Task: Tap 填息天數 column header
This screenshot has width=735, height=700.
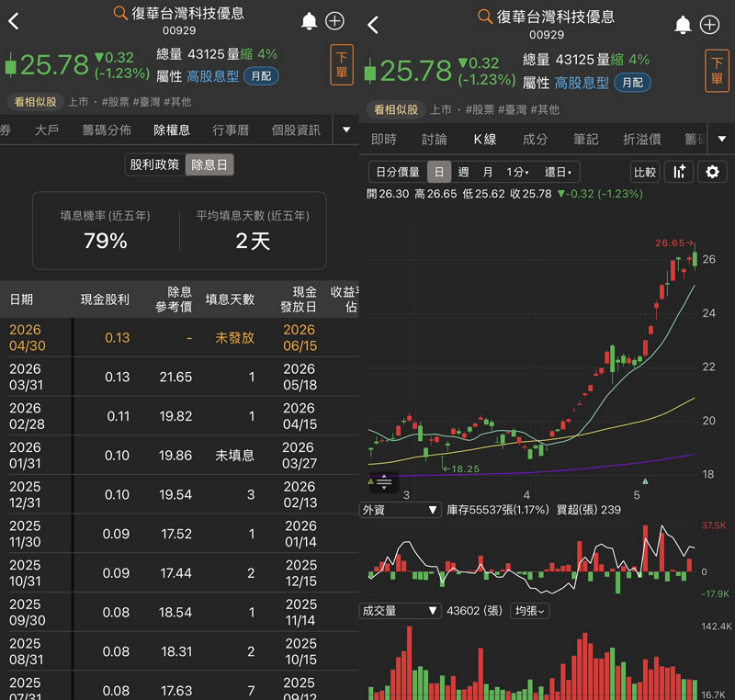Action: click(230, 299)
